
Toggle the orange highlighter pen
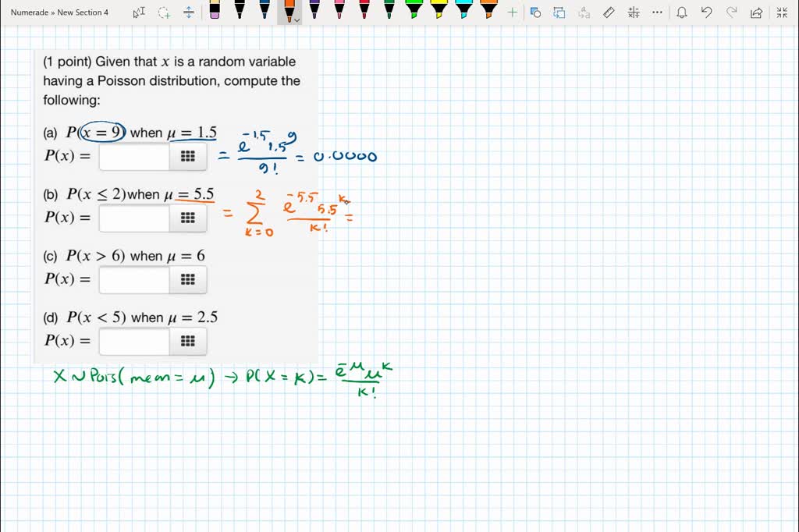(x=289, y=11)
